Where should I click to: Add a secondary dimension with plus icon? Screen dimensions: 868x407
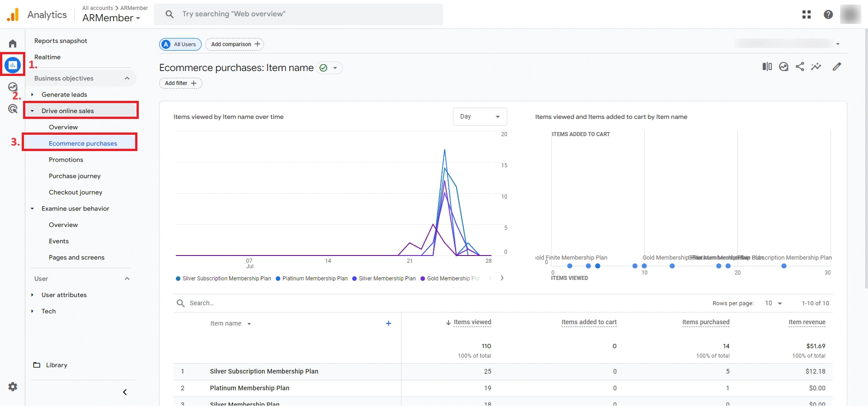click(388, 323)
